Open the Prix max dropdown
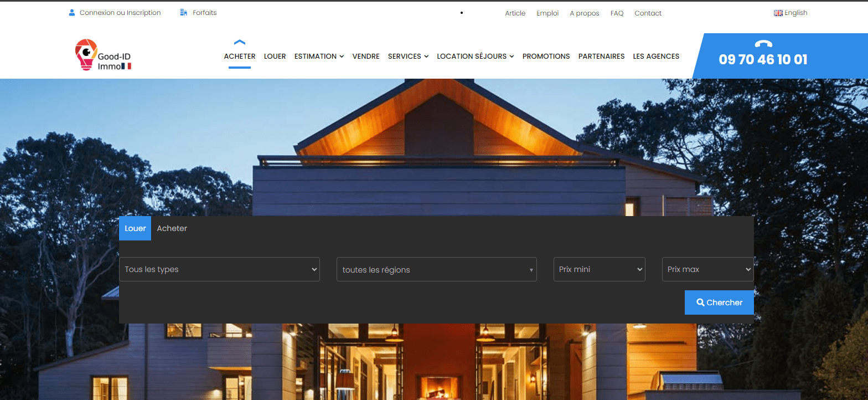 pyautogui.click(x=708, y=269)
